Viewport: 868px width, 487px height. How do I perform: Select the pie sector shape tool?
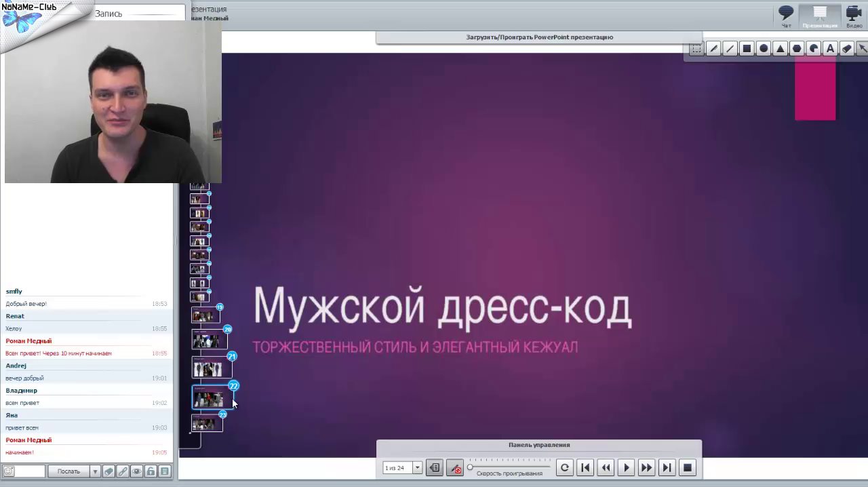click(x=814, y=49)
